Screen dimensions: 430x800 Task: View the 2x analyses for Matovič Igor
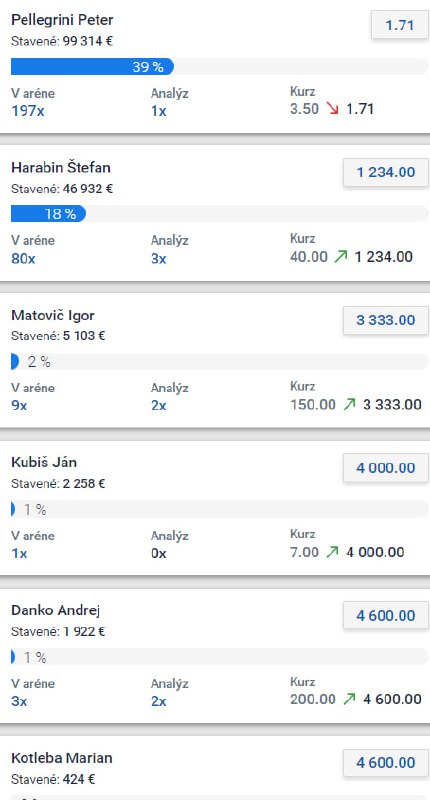(x=159, y=406)
